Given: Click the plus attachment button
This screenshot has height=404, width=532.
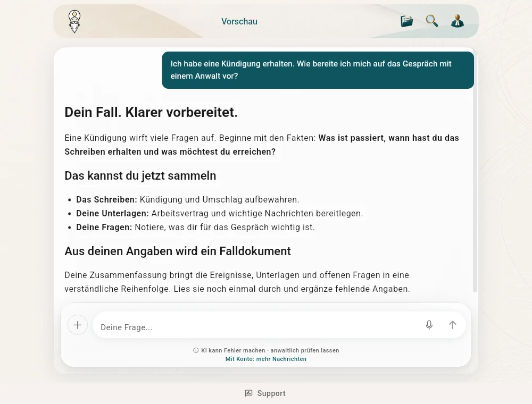Looking at the screenshot, I should tap(78, 325).
